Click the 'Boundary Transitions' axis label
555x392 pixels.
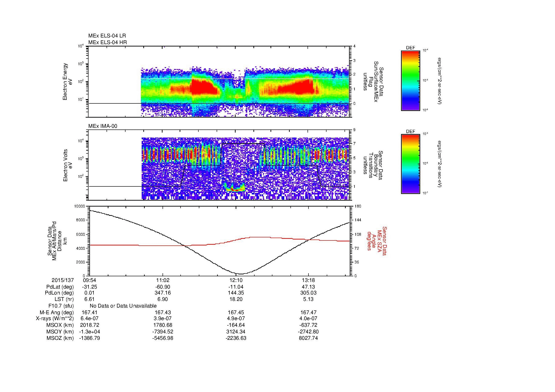373,165
